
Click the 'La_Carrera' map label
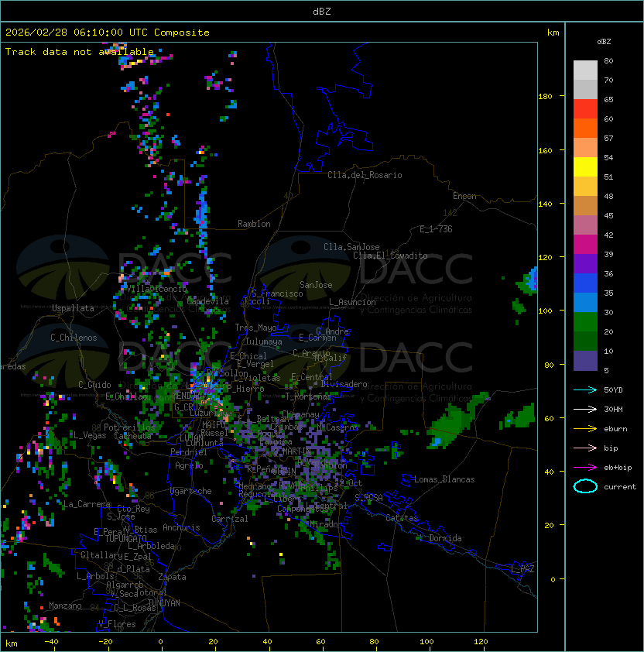(87, 504)
